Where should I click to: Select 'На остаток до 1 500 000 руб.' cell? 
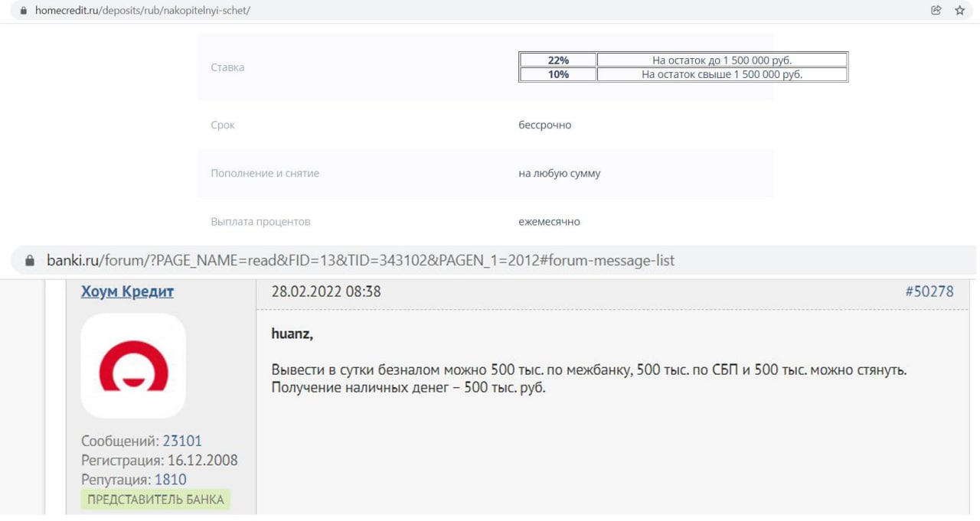click(722, 60)
